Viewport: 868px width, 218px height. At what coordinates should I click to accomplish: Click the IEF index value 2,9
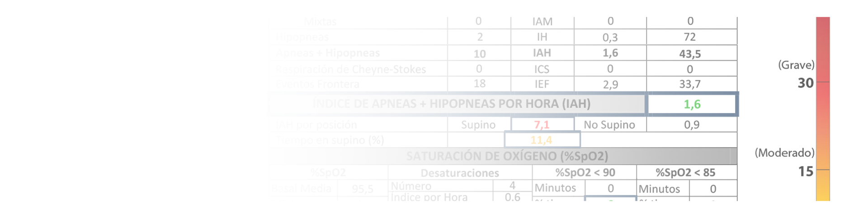point(610,85)
